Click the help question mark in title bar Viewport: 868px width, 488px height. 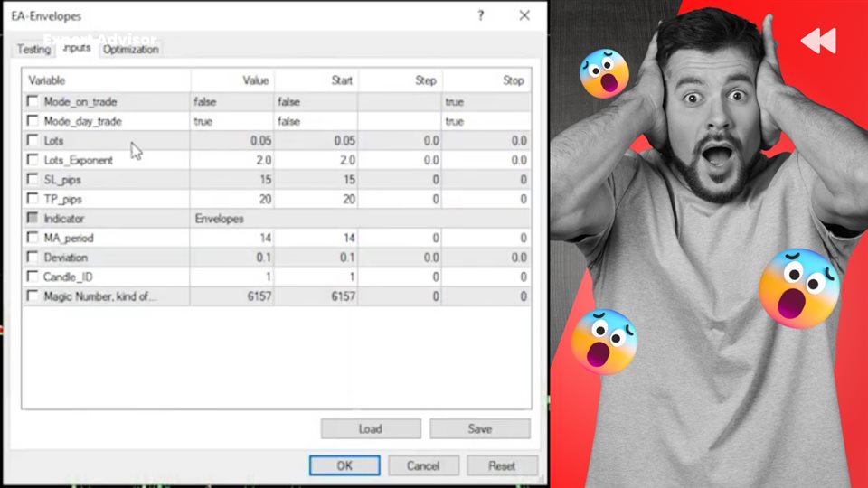pyautogui.click(x=480, y=15)
